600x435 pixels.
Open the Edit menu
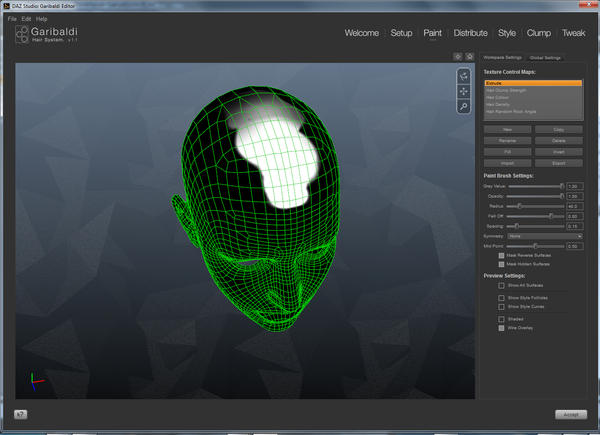(x=26, y=19)
